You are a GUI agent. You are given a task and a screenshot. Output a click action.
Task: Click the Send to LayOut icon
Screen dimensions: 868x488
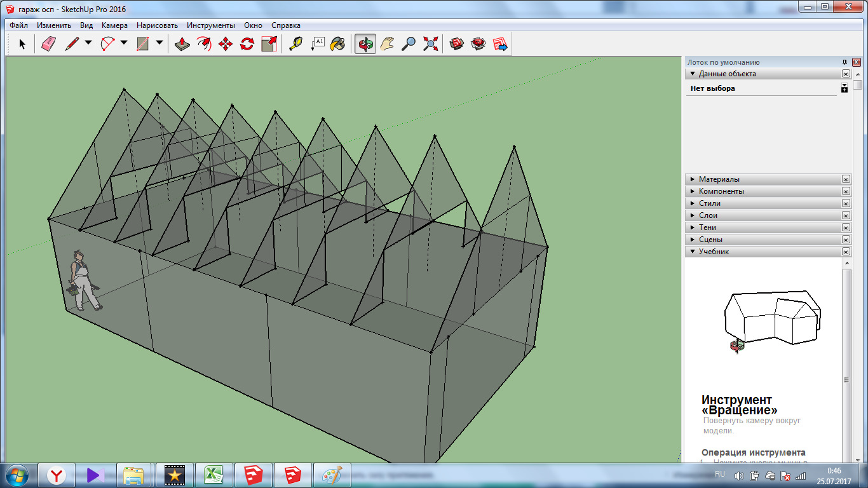[x=500, y=44]
